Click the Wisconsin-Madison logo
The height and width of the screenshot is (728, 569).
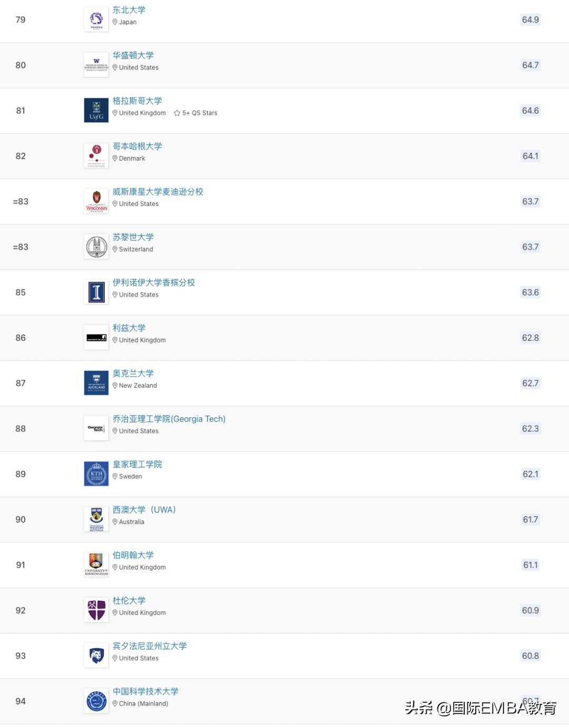(x=96, y=202)
